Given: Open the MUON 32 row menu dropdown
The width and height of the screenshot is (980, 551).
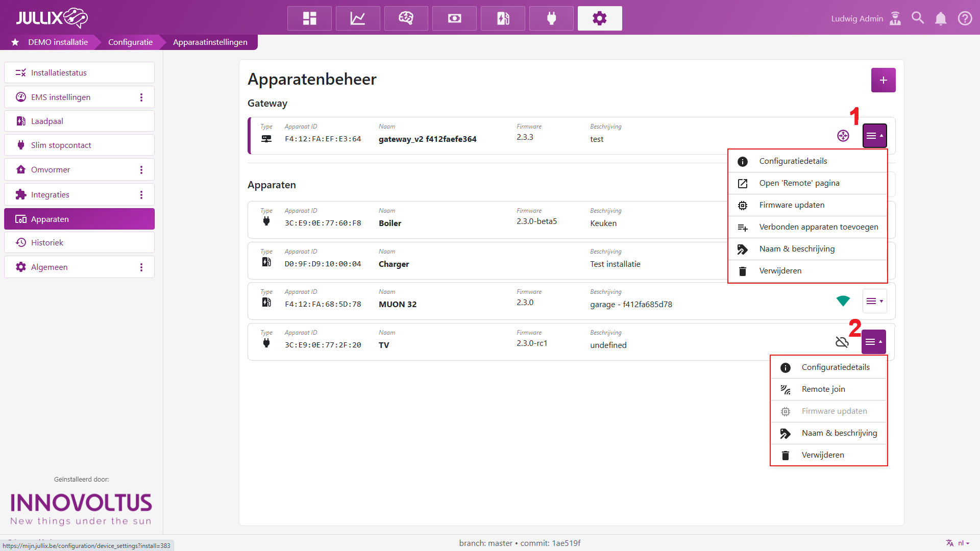Looking at the screenshot, I should [874, 301].
